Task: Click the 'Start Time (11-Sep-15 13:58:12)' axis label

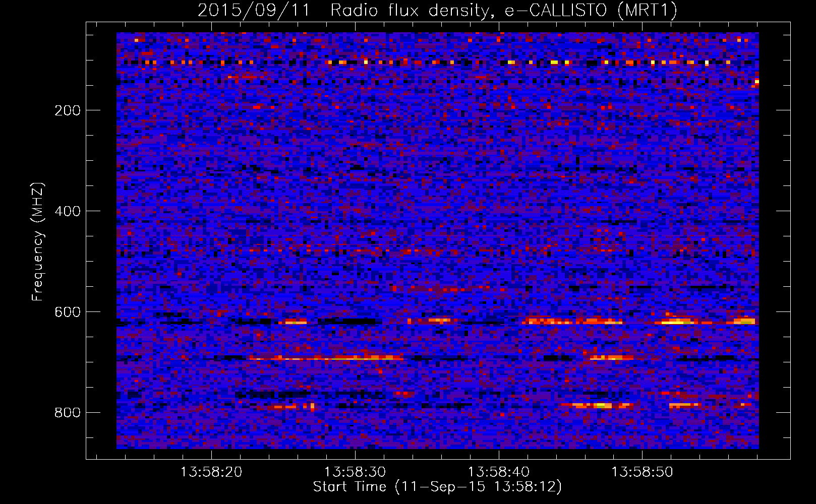Action: coord(437,487)
